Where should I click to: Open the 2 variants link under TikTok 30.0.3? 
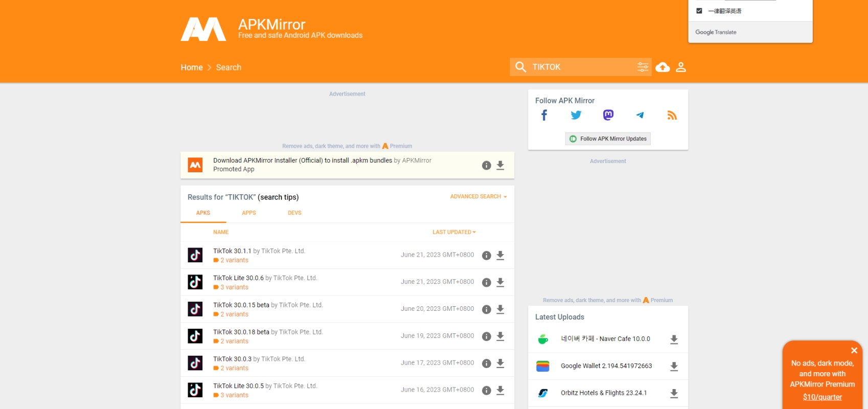[x=234, y=368]
